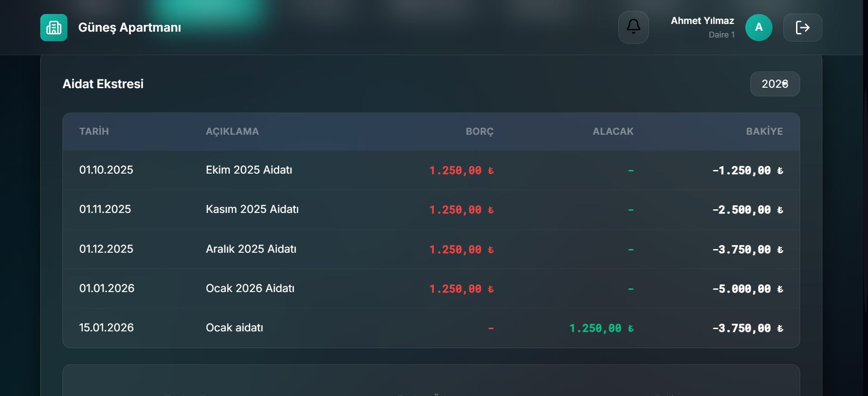Click the Aidat Ekstresi heading

tap(103, 84)
